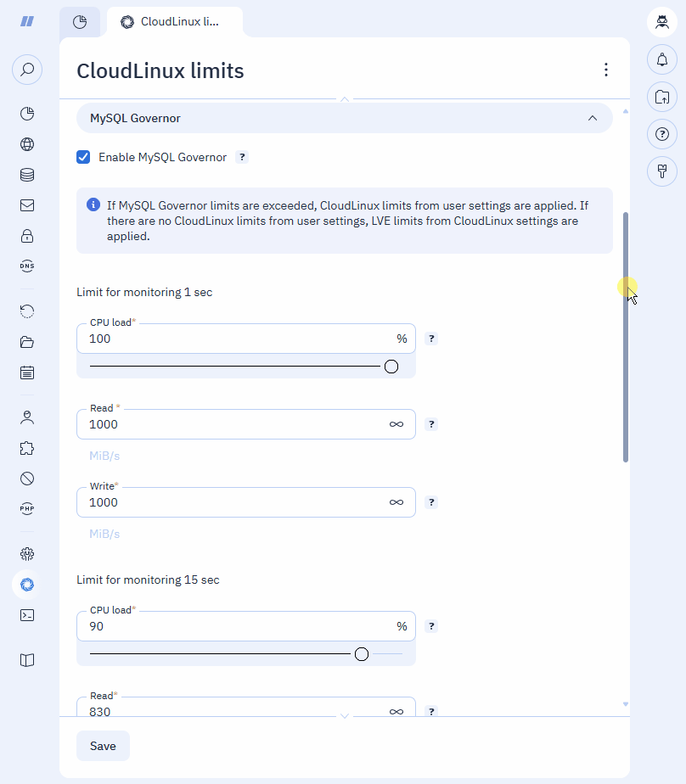Show help for 1 sec CPU load
Image resolution: width=686 pixels, height=784 pixels.
[431, 339]
